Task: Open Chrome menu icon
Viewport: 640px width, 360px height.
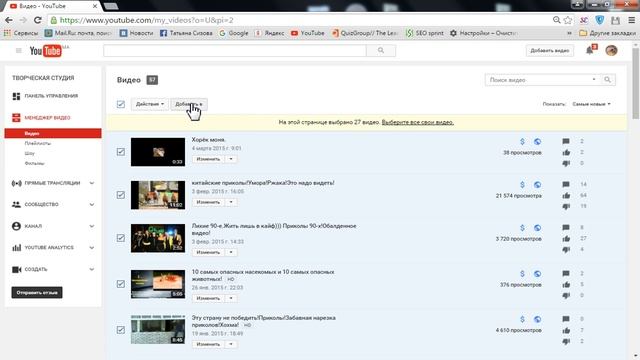Action: coord(631,20)
